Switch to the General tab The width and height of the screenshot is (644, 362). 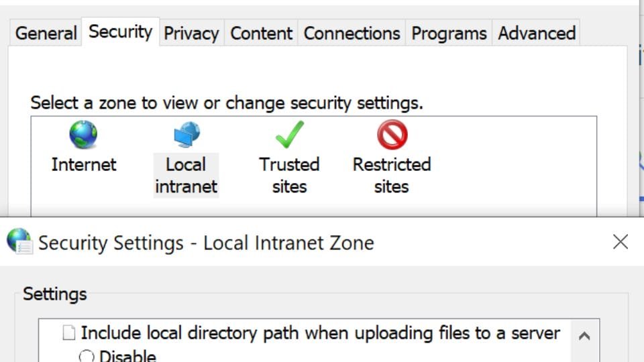46,33
